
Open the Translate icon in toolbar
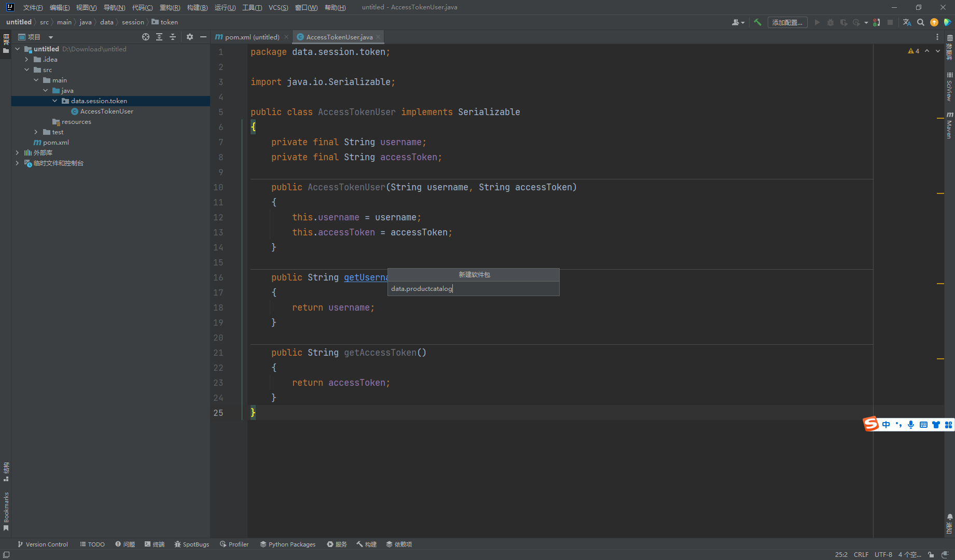pyautogui.click(x=907, y=22)
